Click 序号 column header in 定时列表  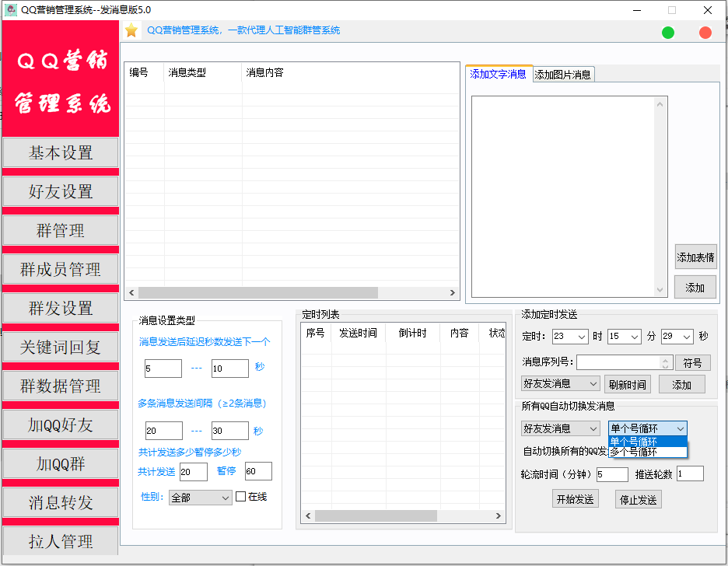click(x=316, y=333)
